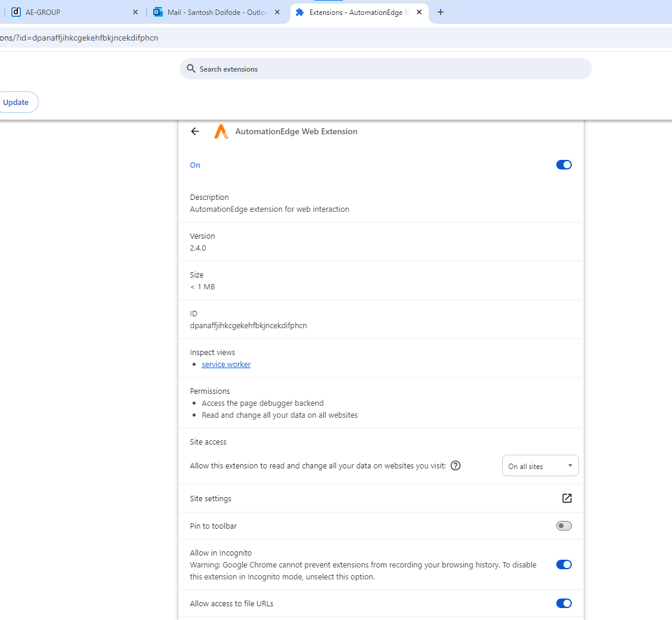Click the extension ID dpanaffjihkcgekehfbkjncekdifphcn

(248, 325)
